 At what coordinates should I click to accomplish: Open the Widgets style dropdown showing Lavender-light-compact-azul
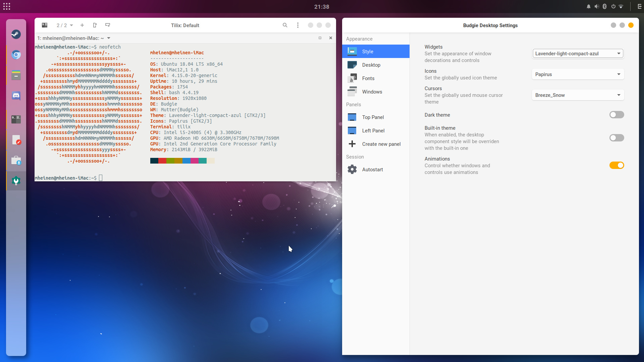click(x=578, y=53)
